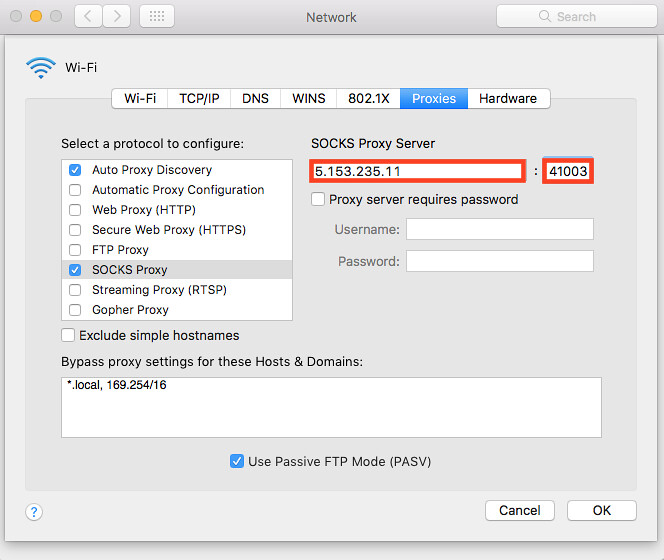Screen dimensions: 664x560
Task: Uncheck SOCKS Proxy checkbox
Action: point(75,270)
